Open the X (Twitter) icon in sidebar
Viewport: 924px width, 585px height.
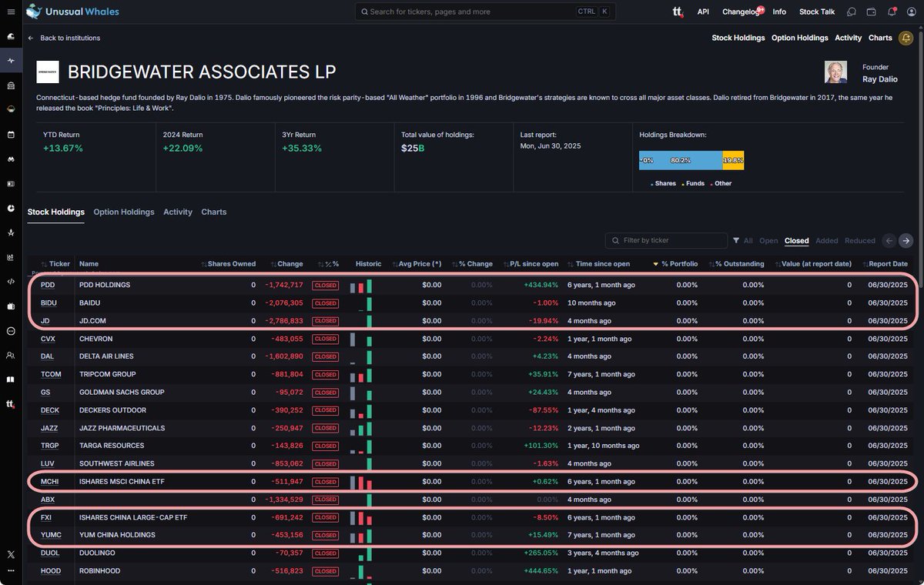pyautogui.click(x=11, y=554)
